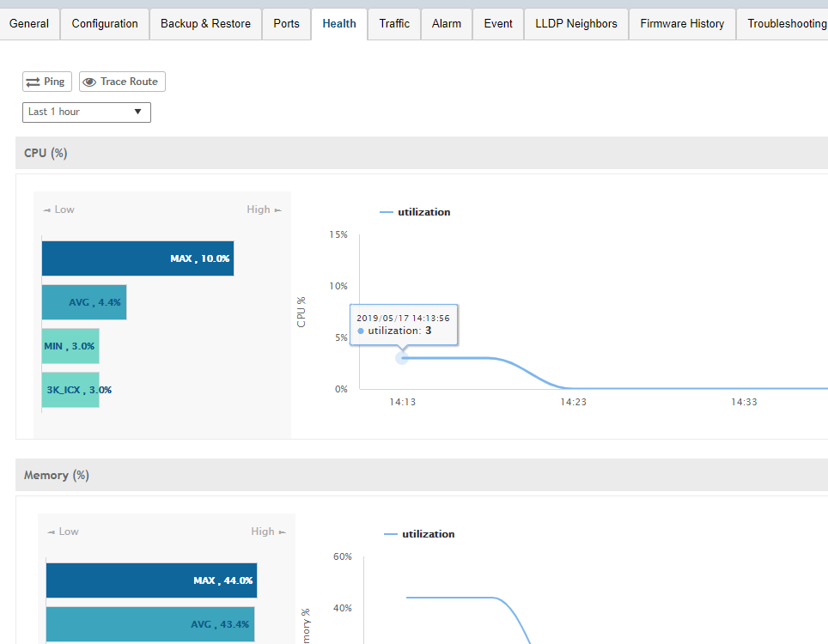Open the Last 1 hour dropdown

pos(86,112)
